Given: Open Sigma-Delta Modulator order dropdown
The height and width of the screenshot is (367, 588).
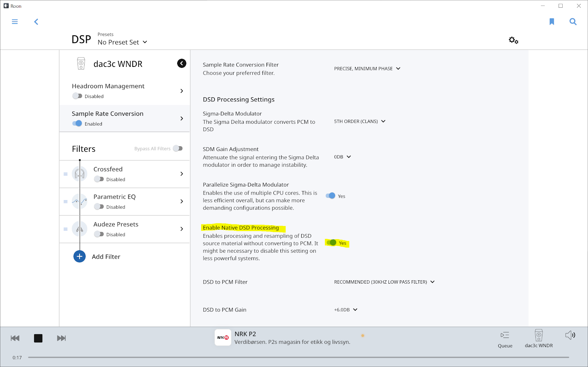Looking at the screenshot, I should click(360, 121).
